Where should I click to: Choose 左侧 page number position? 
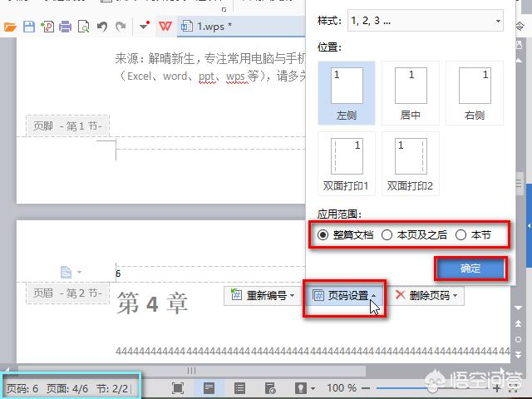click(x=347, y=93)
